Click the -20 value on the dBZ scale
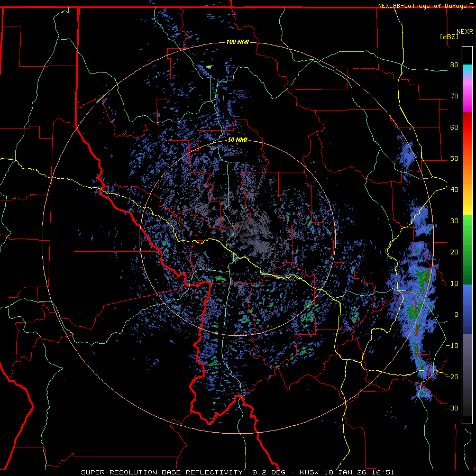The width and height of the screenshot is (476, 476). [452, 377]
